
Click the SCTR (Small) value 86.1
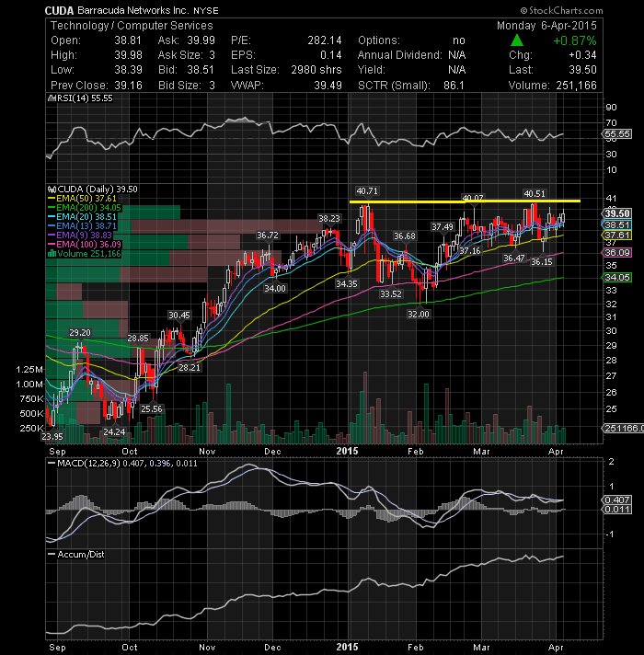454,86
